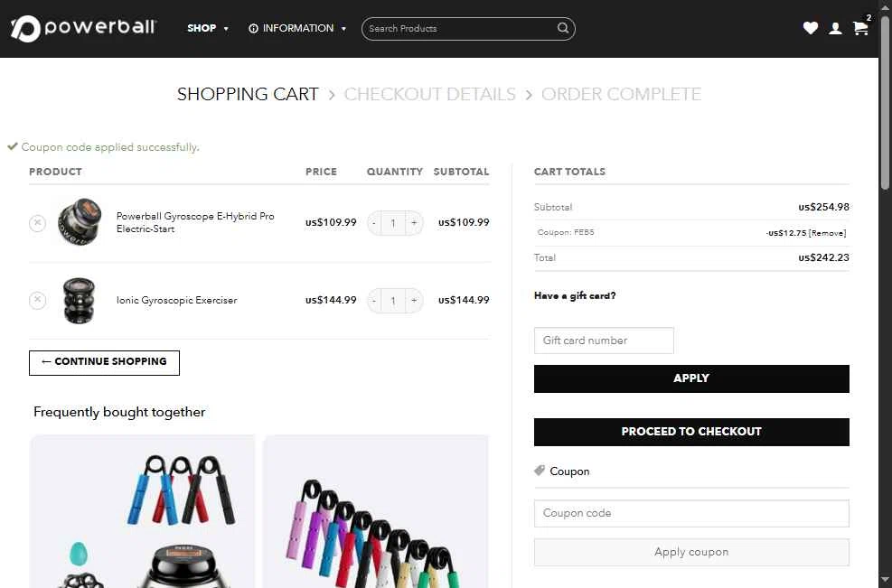Viewport: 892px width, 588px height.
Task: Remove the FEB5 coupon
Action: [828, 233]
